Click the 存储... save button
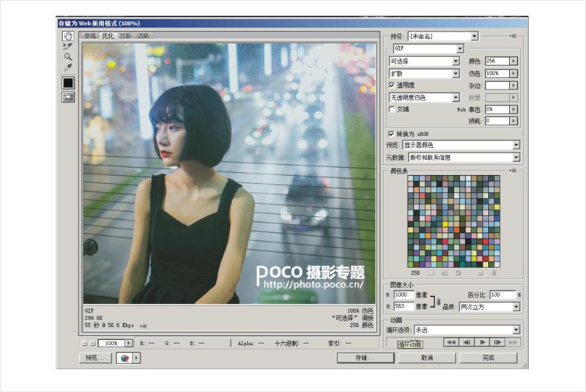The width and height of the screenshot is (586, 392). coord(366,358)
